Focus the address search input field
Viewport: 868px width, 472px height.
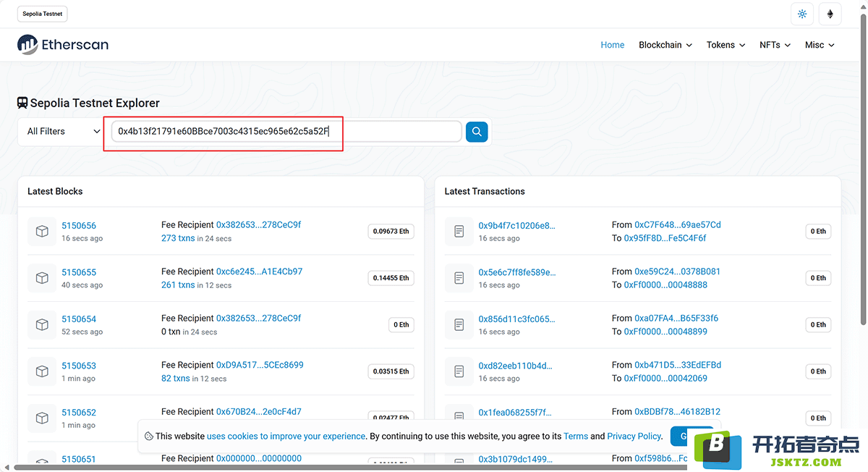click(286, 132)
